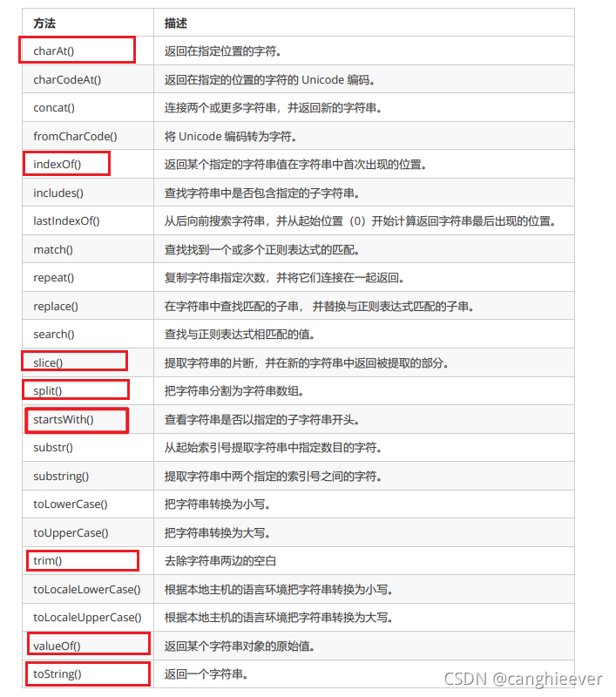Click the concat() method name
The height and width of the screenshot is (697, 616).
(x=54, y=107)
